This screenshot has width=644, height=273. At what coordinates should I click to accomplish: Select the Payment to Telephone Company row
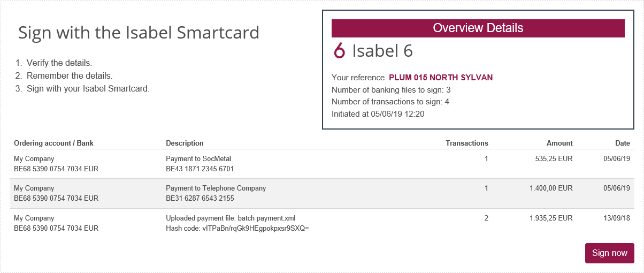click(x=322, y=193)
